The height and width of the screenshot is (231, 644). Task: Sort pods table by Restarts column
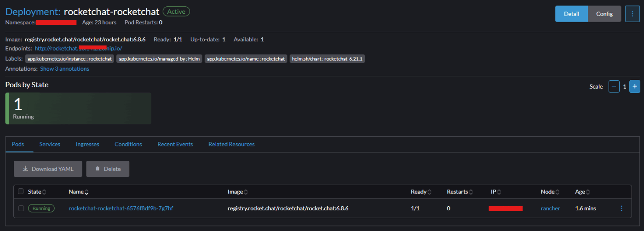click(460, 192)
